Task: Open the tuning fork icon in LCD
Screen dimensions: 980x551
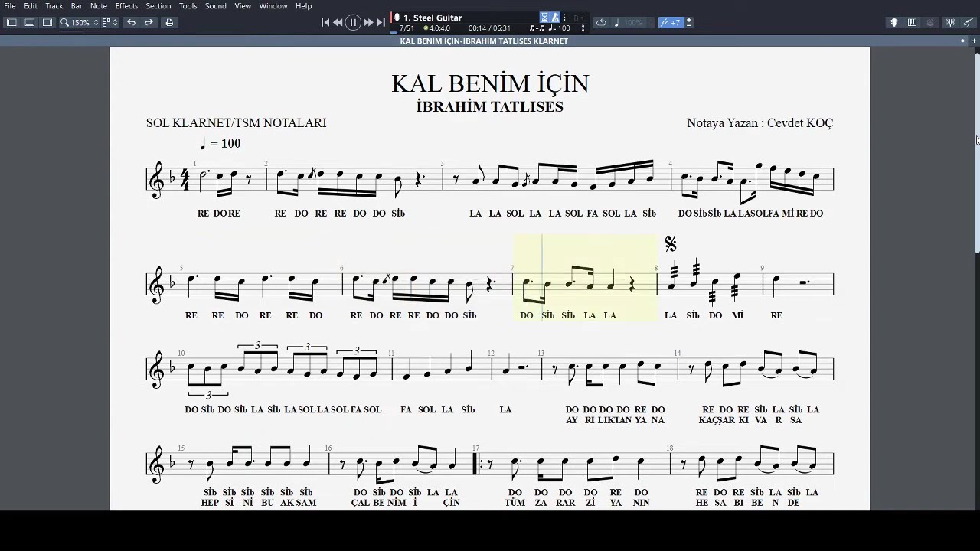Action: [583, 28]
